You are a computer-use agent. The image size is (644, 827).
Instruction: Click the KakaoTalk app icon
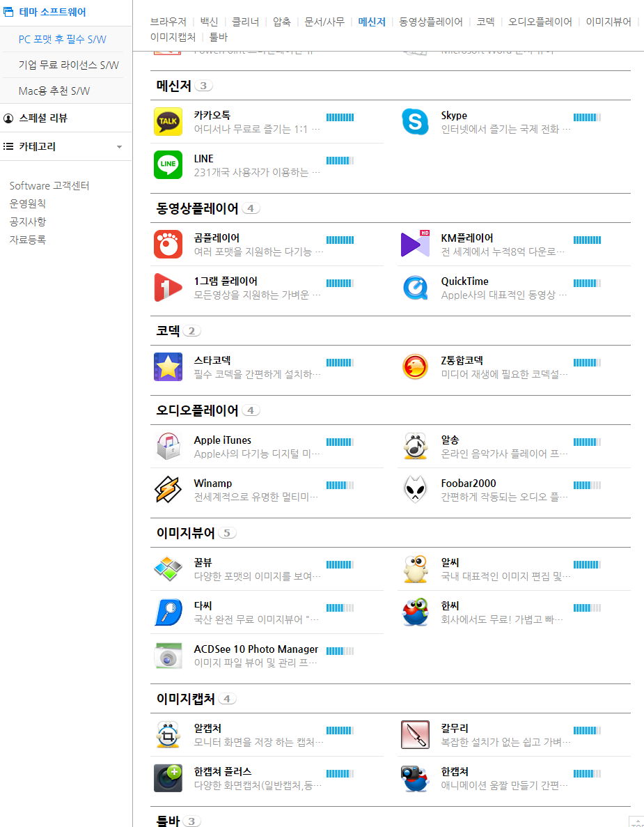point(168,121)
